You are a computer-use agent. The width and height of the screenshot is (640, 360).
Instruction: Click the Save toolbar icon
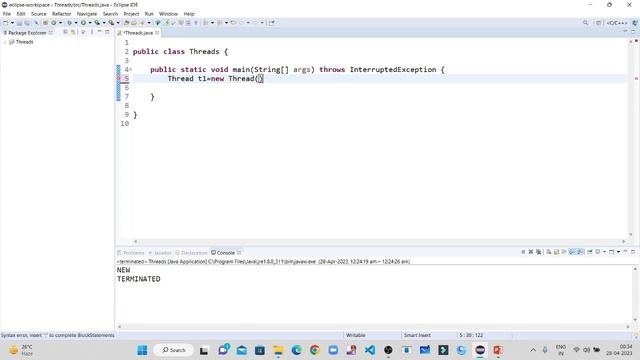[19, 23]
